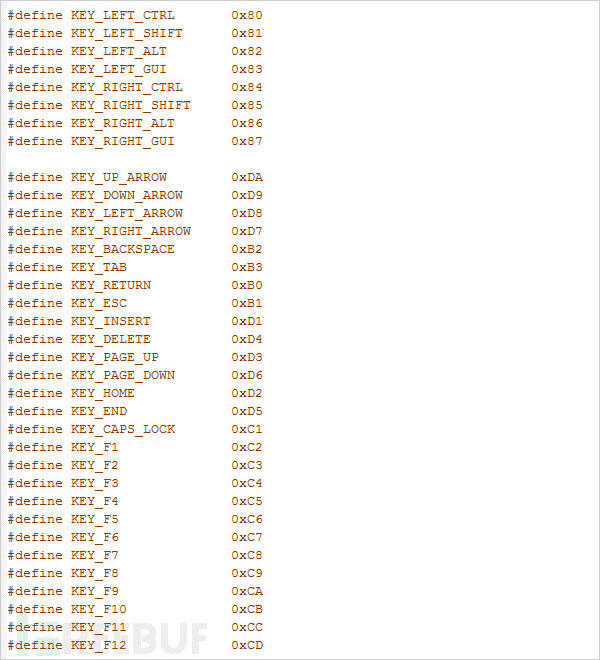Place cursor on KEY_LEFT_ALT identifier
Image resolution: width=600 pixels, height=660 pixels.
pos(119,51)
